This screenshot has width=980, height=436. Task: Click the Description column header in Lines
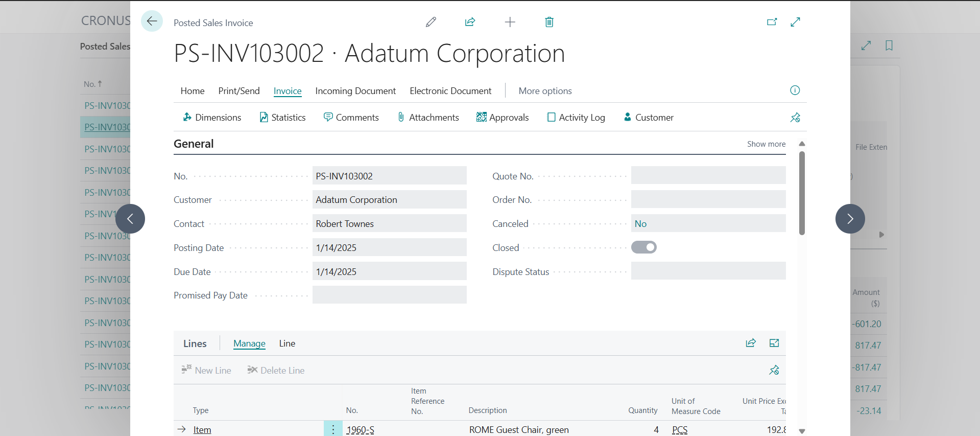click(488, 410)
